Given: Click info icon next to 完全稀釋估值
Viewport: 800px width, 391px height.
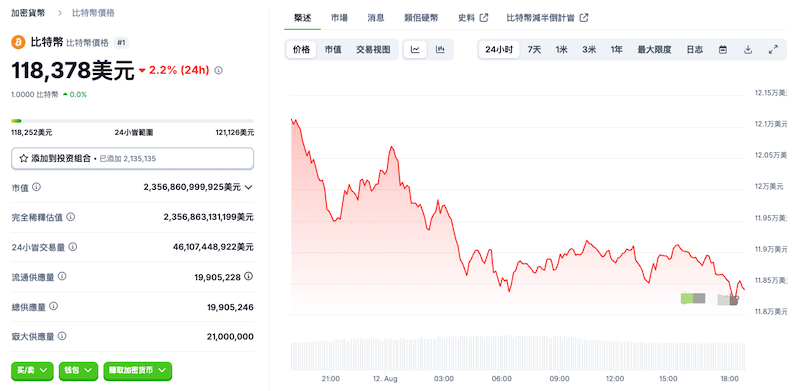Looking at the screenshot, I should (x=71, y=217).
